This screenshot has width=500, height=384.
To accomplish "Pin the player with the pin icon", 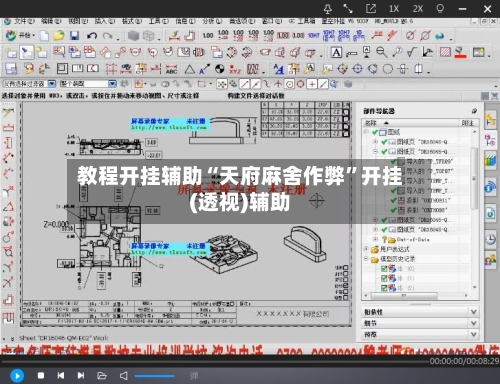I will (x=328, y=9).
